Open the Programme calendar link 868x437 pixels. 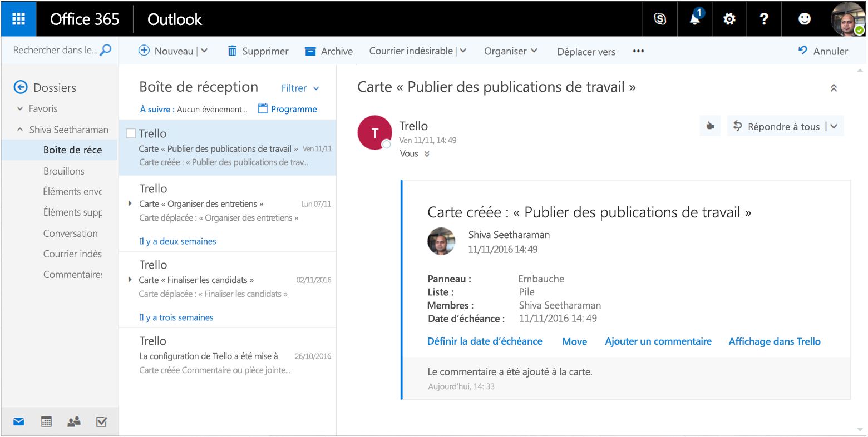pos(288,109)
